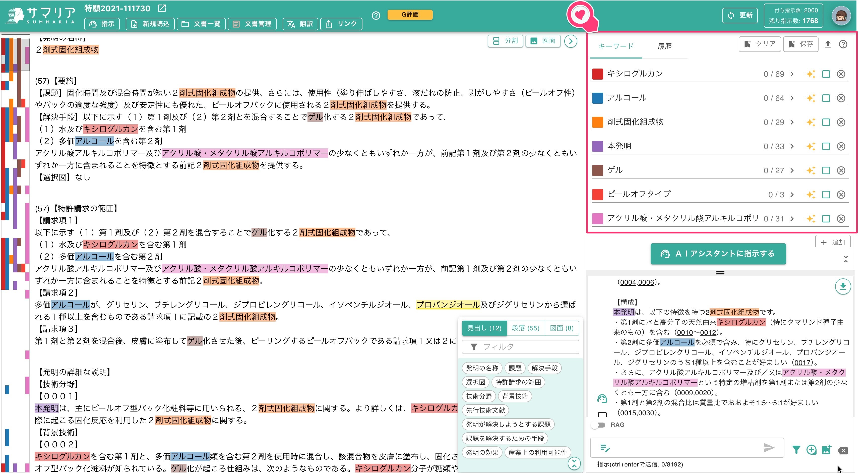Click the 追加 add keyword button
The height and width of the screenshot is (473, 868).
click(x=833, y=242)
